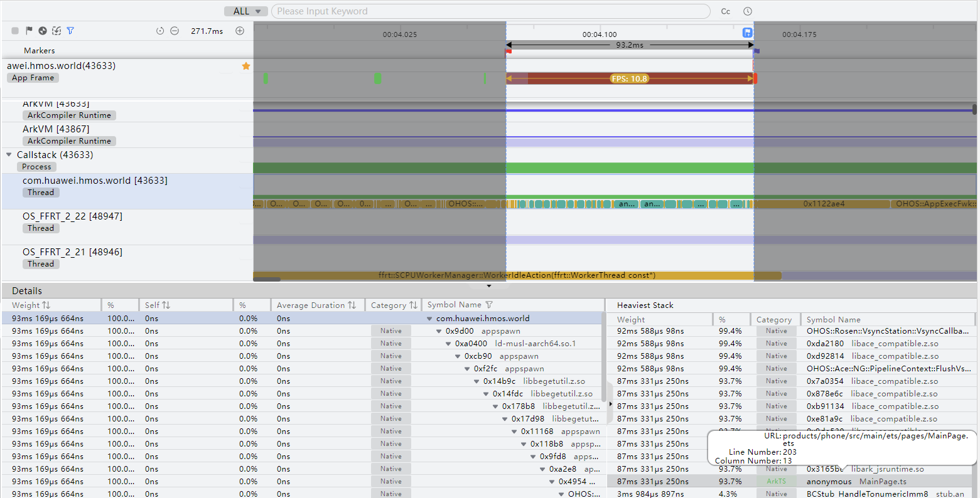The image size is (980, 498).
Task: Click Symbol Name column filter icon
Action: pyautogui.click(x=489, y=305)
